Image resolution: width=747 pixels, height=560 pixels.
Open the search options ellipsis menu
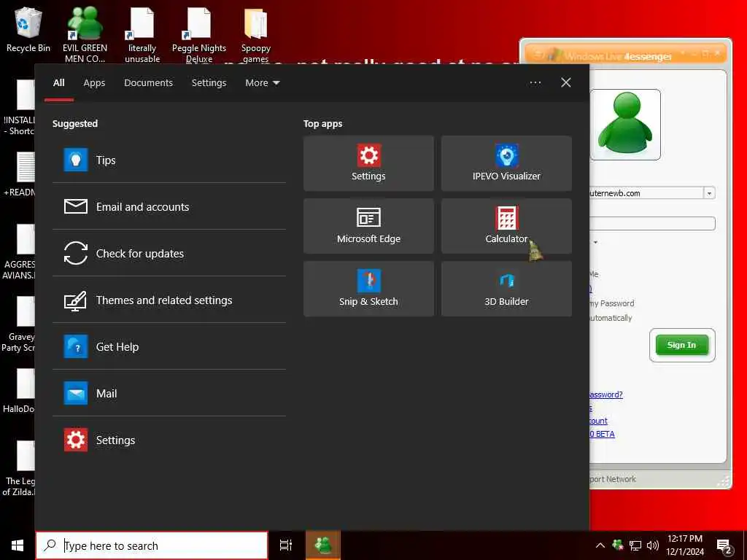pyautogui.click(x=535, y=83)
